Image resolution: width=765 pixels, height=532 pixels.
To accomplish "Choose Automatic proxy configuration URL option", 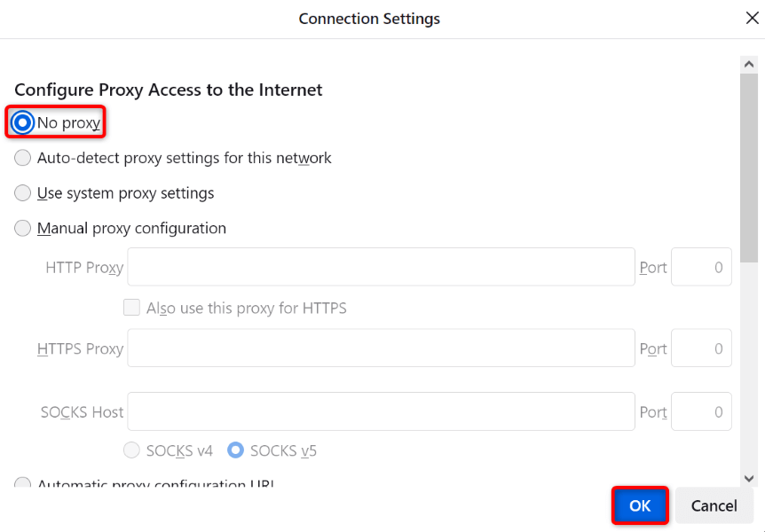I will (x=22, y=482).
